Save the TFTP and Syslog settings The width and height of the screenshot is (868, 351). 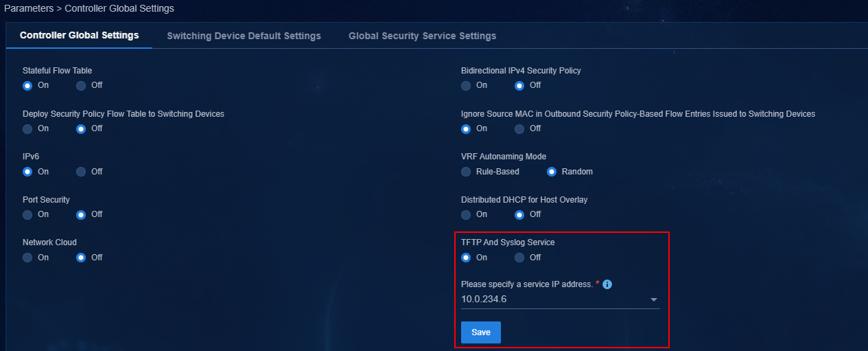481,332
